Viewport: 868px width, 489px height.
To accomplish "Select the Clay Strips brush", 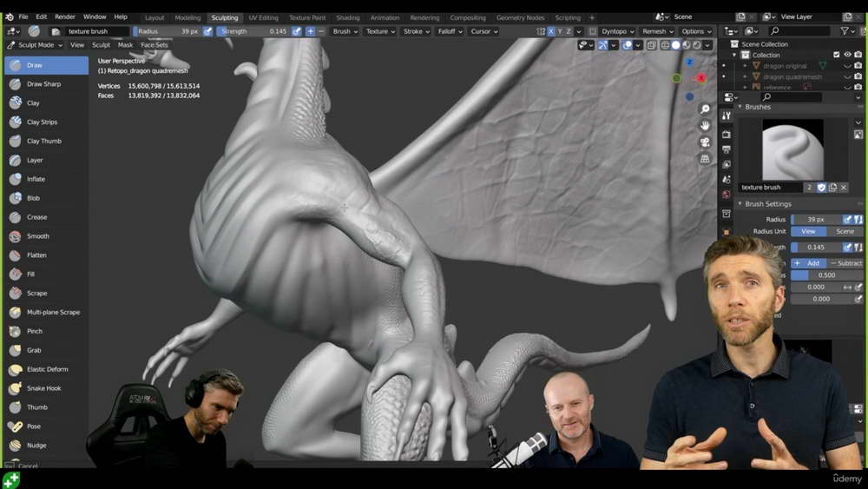I will click(47, 122).
